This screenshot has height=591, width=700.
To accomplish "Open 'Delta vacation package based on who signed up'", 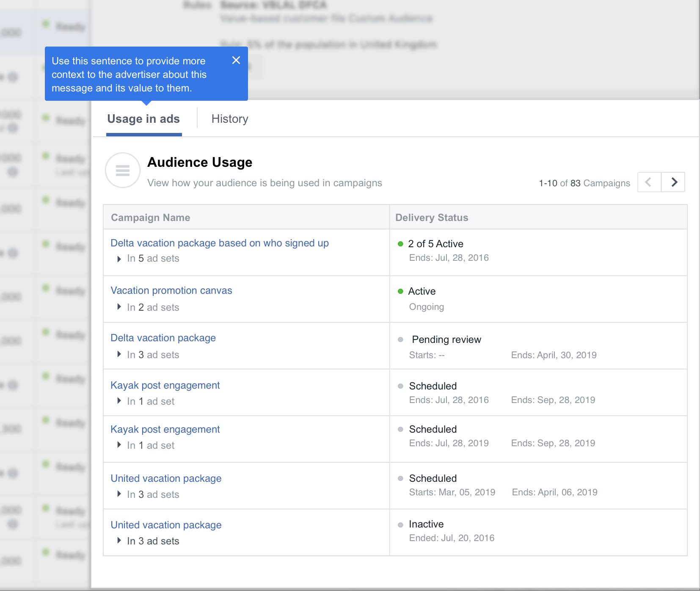I will pyautogui.click(x=219, y=243).
